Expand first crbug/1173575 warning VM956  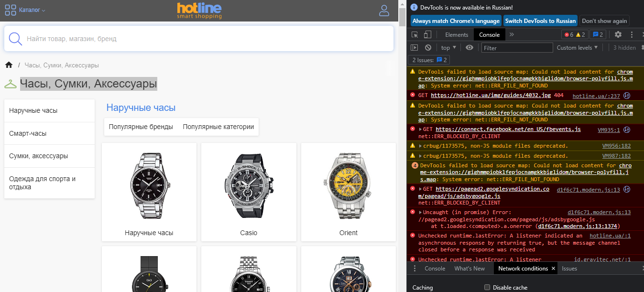point(421,146)
